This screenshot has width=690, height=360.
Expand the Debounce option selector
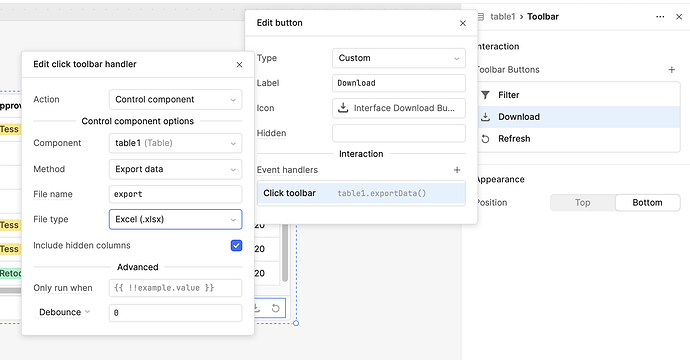tap(64, 312)
